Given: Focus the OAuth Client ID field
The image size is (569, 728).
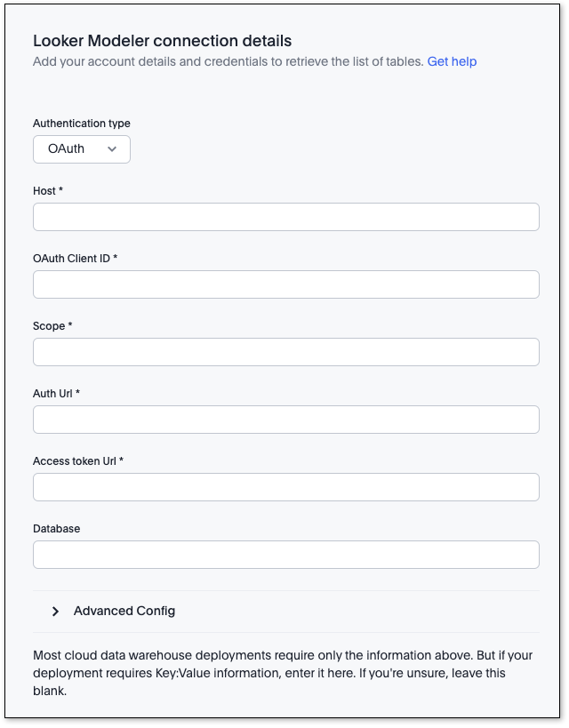Looking at the screenshot, I should click(284, 284).
